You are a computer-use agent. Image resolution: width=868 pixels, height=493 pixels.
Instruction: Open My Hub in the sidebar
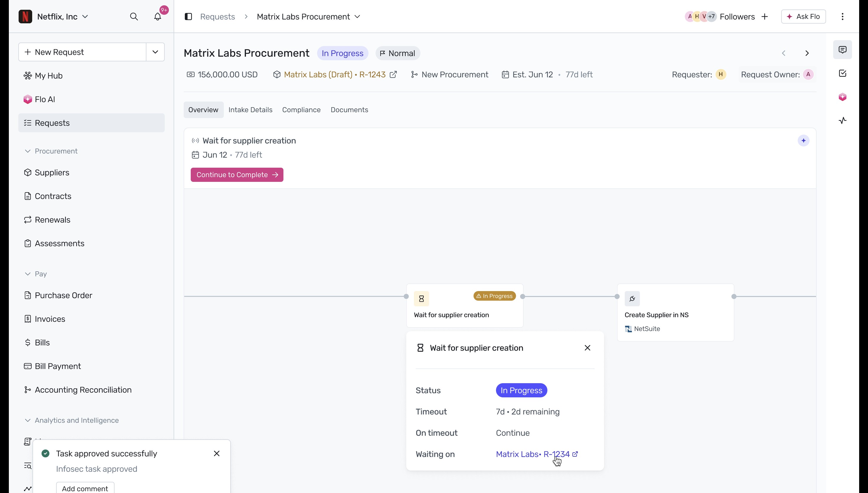click(x=92, y=76)
